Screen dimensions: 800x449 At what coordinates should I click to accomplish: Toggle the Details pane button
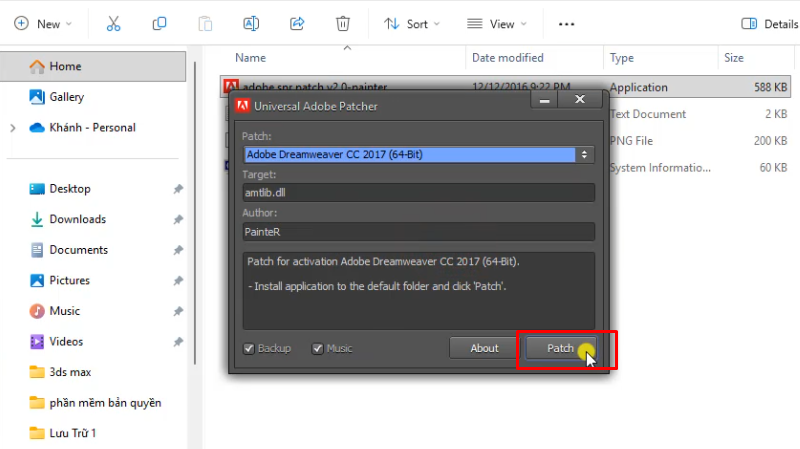[x=769, y=24]
